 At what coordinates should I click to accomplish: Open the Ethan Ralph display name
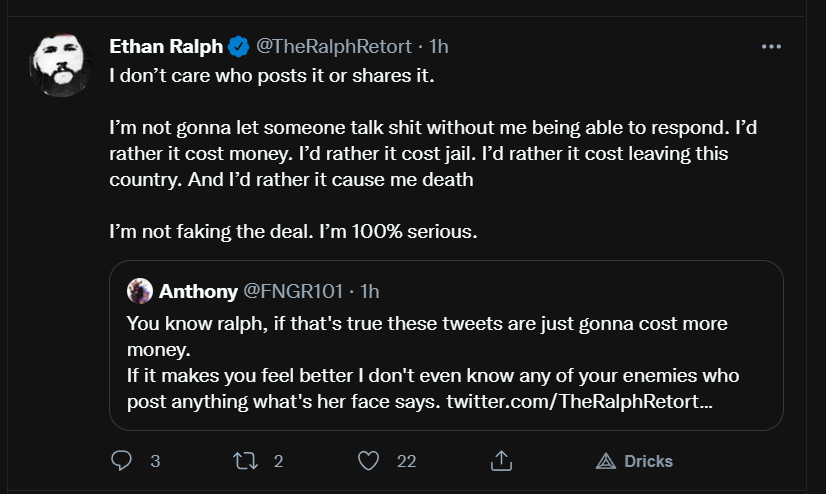pos(166,46)
